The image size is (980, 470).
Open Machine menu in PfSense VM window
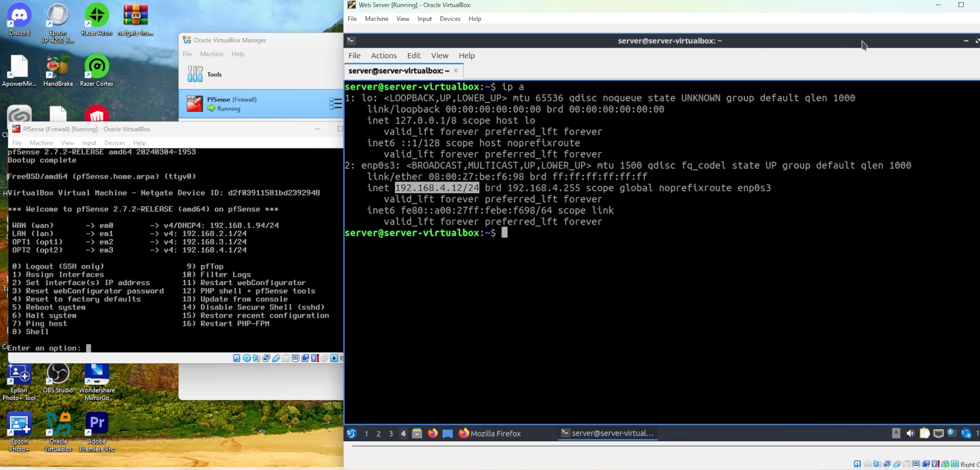pyautogui.click(x=41, y=143)
